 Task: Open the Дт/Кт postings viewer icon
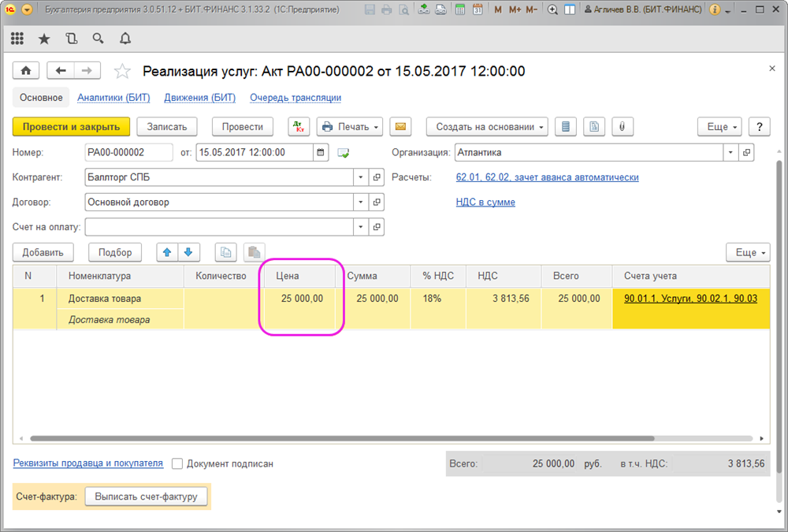[299, 127]
